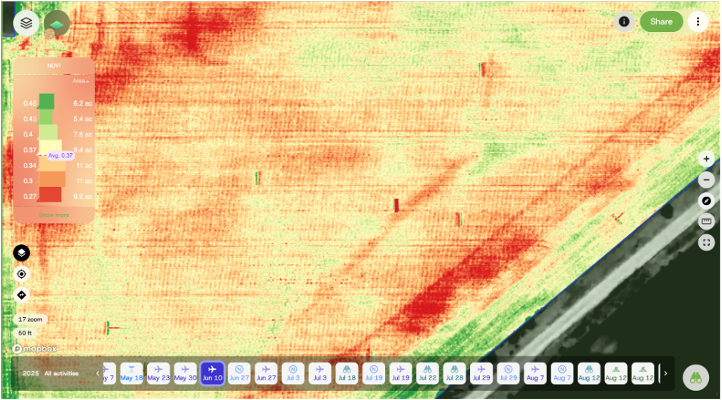Reset map orientation with compass icon
The height and width of the screenshot is (400, 722).
click(706, 201)
